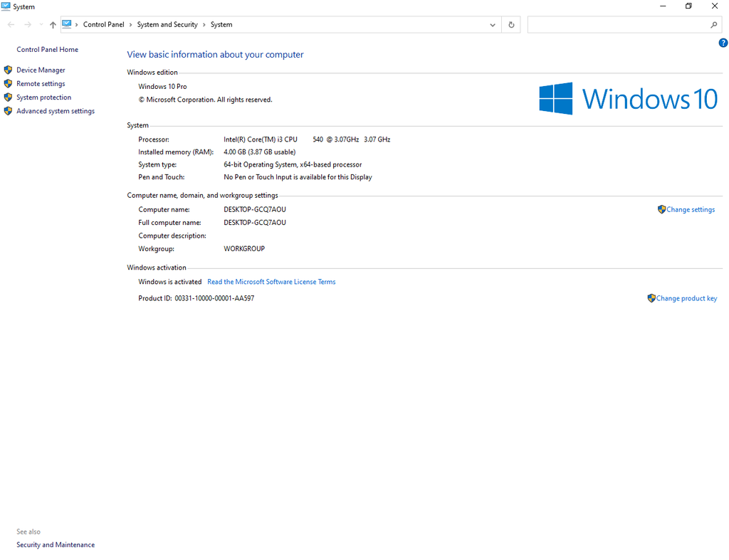Click the search magnifier icon
The width and height of the screenshot is (729, 560).
tap(713, 25)
